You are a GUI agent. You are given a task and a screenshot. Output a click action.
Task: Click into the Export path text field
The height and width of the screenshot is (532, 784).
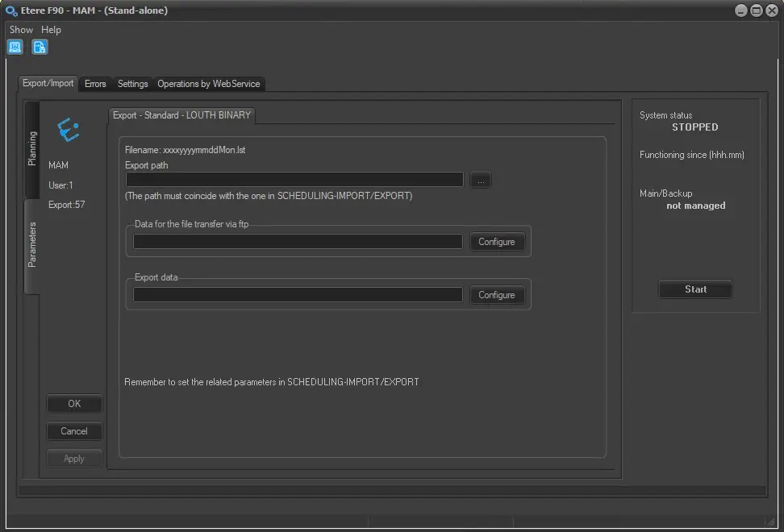coord(294,180)
